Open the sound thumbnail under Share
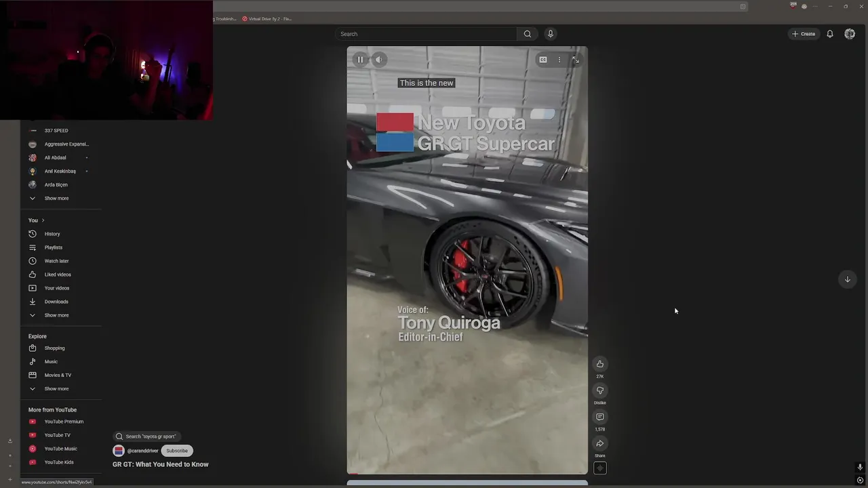 pyautogui.click(x=599, y=468)
